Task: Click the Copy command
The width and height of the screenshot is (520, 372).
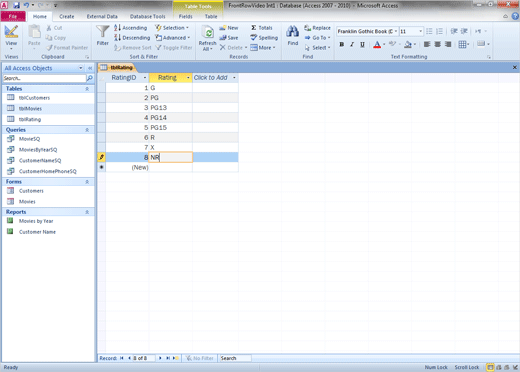Action: tap(56, 38)
